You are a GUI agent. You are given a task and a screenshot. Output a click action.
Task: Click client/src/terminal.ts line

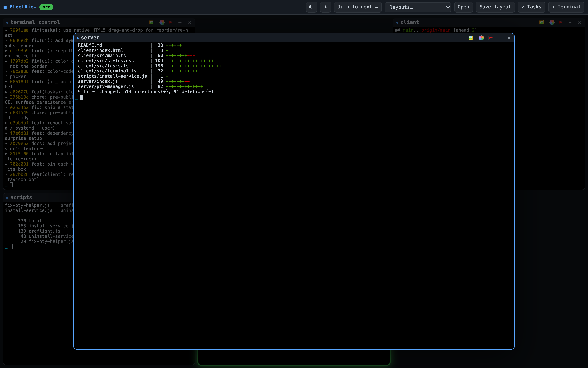coord(139,71)
